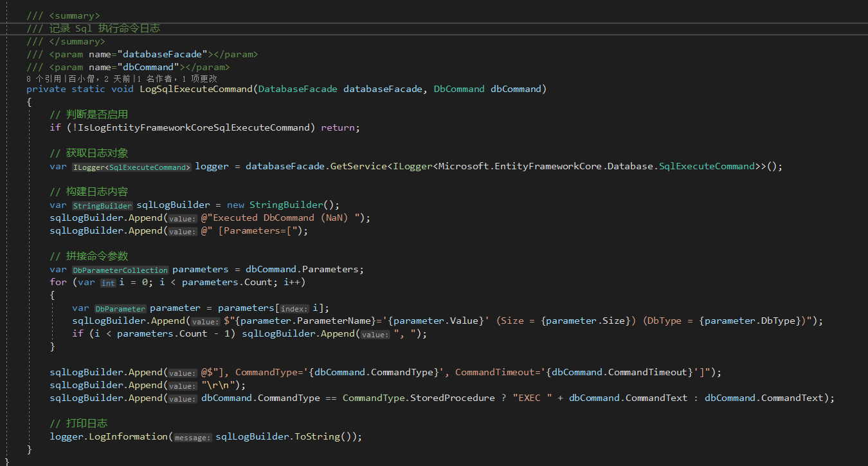Click the 'int' inlay hint in the for loop

point(108,283)
